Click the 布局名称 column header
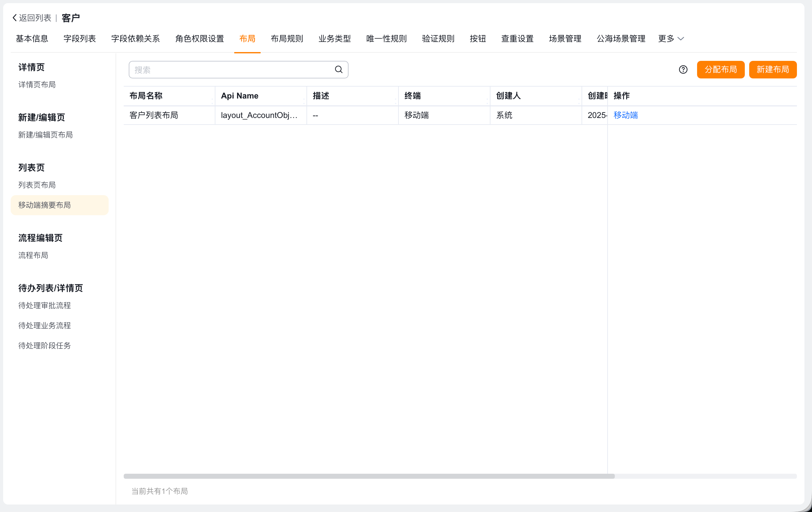Viewport: 812px width, 512px height. 169,96
